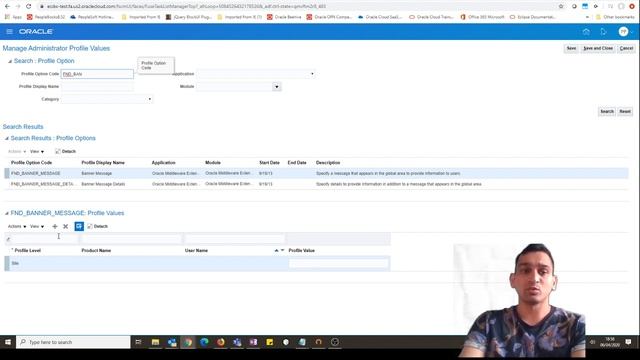
Task: Open Microsoft Teams from the taskbar
Action: click(237, 342)
